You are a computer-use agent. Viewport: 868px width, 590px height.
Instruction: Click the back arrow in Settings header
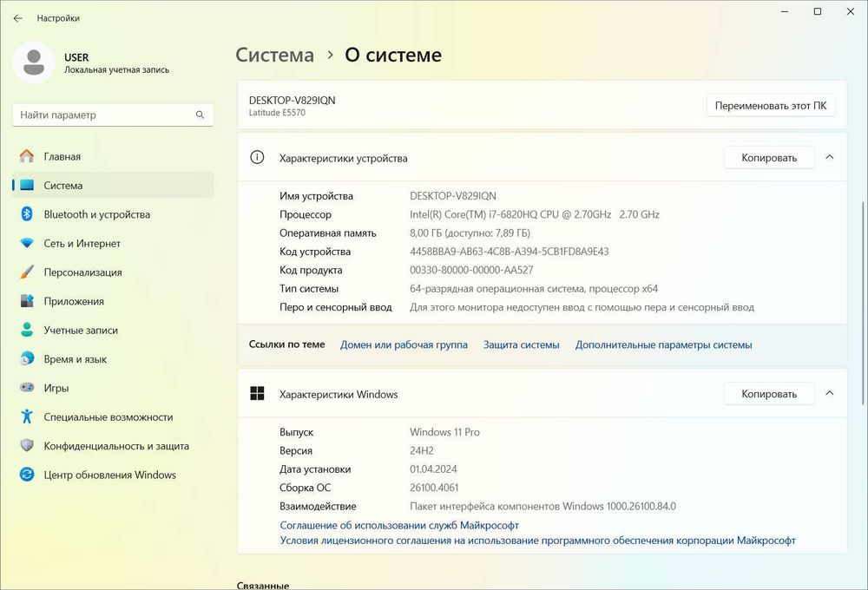tap(17, 17)
